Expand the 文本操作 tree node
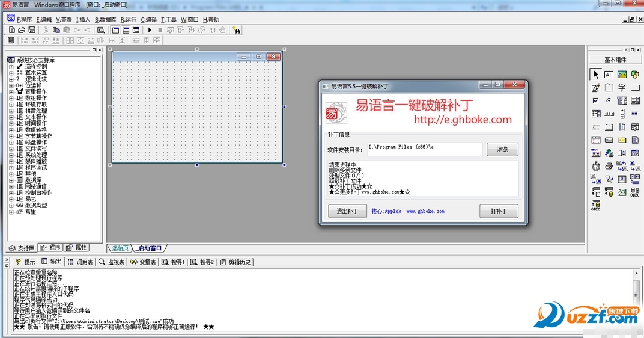Screen dimensions: 644x338 click(11, 117)
